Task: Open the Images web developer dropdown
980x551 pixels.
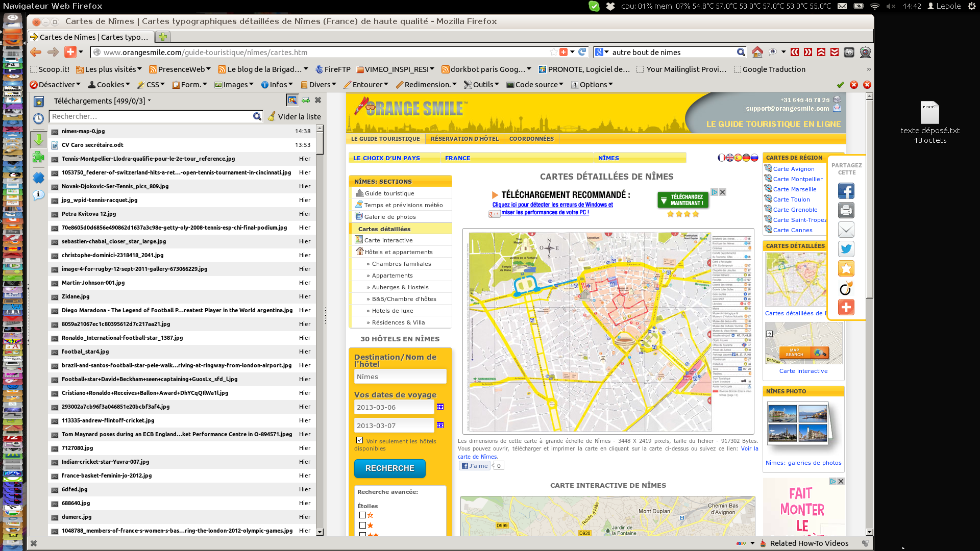Action: point(234,85)
